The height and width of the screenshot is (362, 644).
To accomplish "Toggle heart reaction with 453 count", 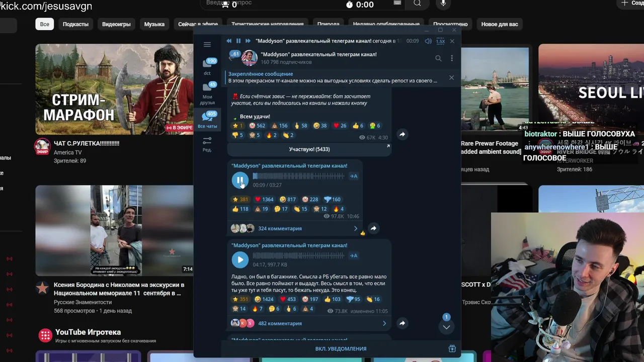I will click(x=288, y=299).
